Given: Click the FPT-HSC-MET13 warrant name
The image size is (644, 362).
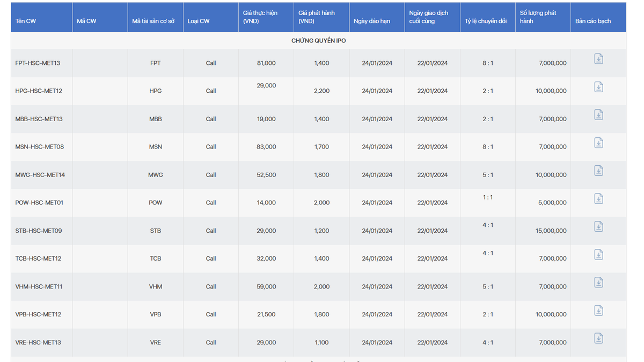Looking at the screenshot, I should (x=38, y=63).
